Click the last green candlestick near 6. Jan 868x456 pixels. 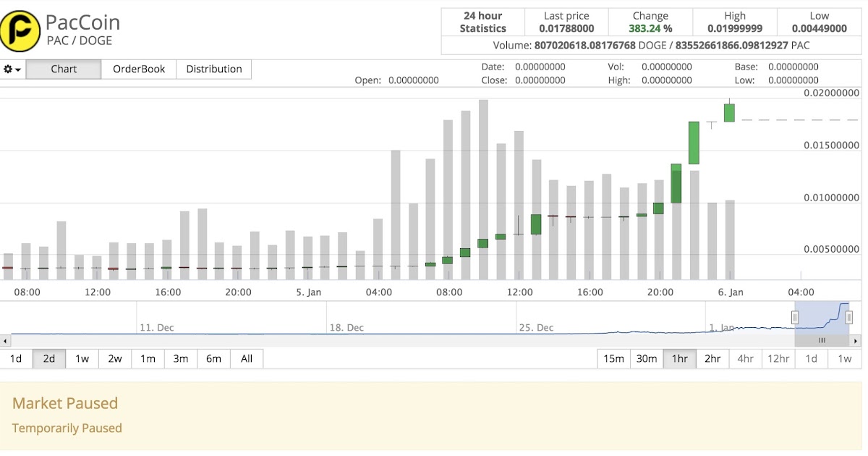729,112
